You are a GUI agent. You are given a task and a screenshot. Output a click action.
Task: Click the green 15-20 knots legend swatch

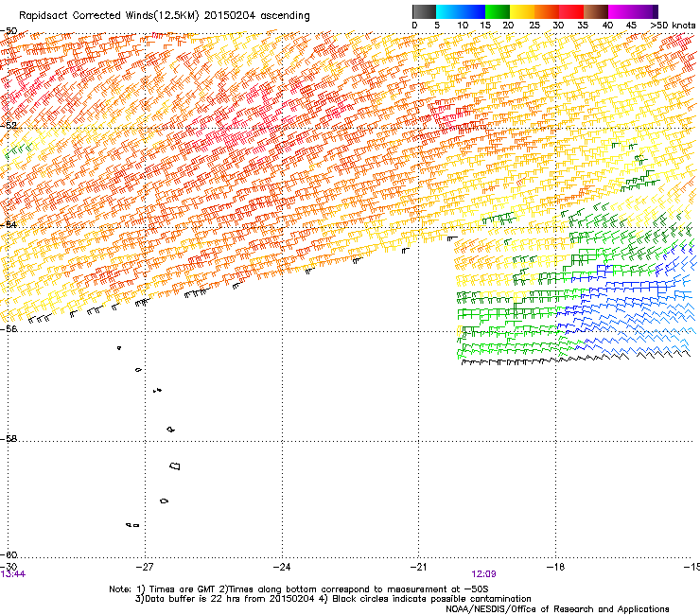(x=498, y=11)
